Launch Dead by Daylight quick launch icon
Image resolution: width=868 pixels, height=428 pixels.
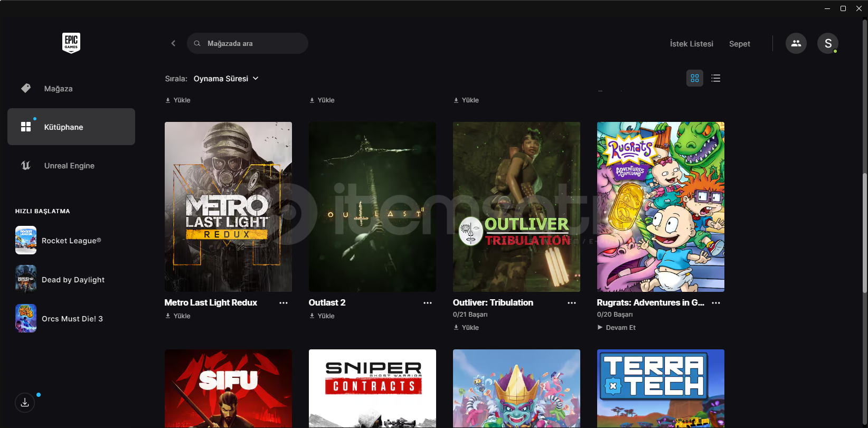click(x=26, y=279)
